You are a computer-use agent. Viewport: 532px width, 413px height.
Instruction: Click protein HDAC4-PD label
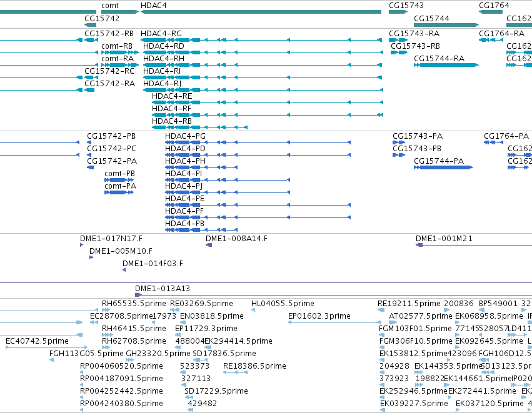click(185, 149)
